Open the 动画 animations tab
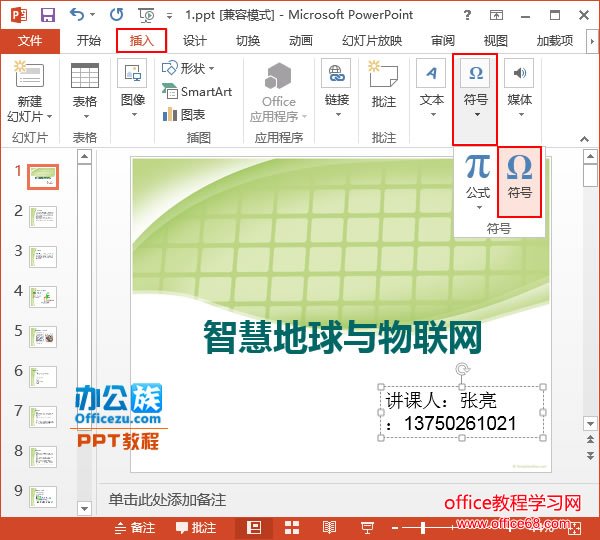Screen dimensions: 600x540 301,41
